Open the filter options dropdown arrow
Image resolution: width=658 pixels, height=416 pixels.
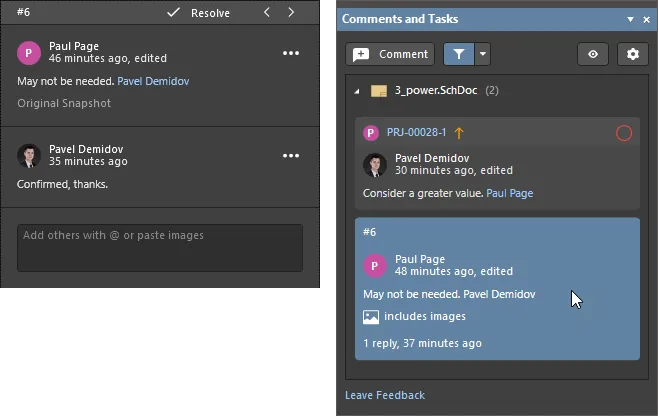point(483,54)
